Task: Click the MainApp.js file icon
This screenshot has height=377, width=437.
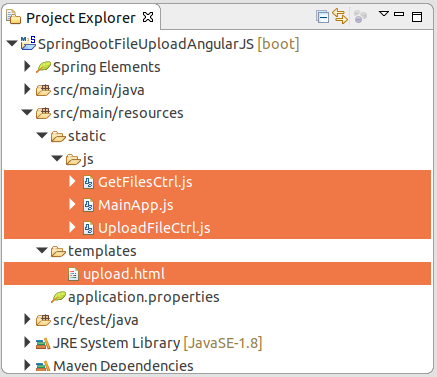Action: point(88,205)
